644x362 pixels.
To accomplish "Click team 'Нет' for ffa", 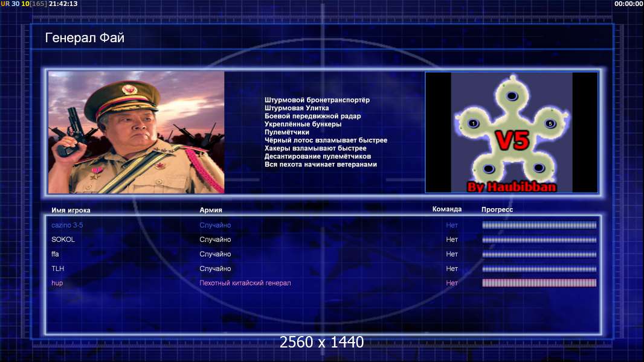I will pyautogui.click(x=452, y=254).
